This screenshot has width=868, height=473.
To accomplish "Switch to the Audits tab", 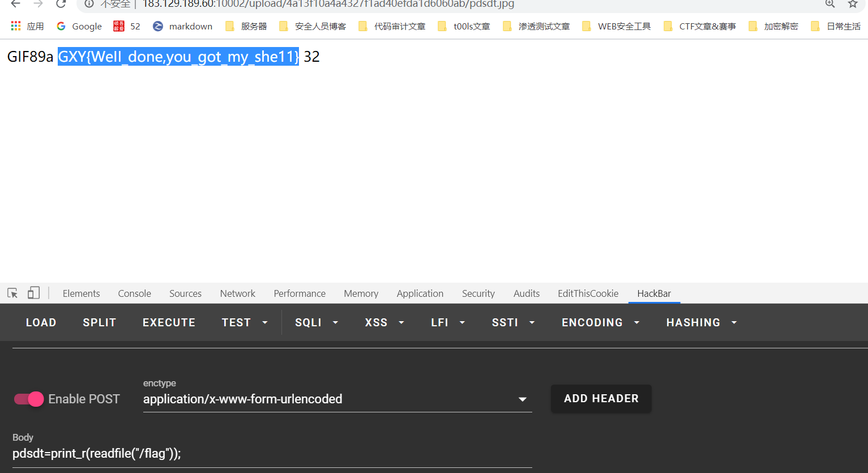I will click(x=527, y=293).
